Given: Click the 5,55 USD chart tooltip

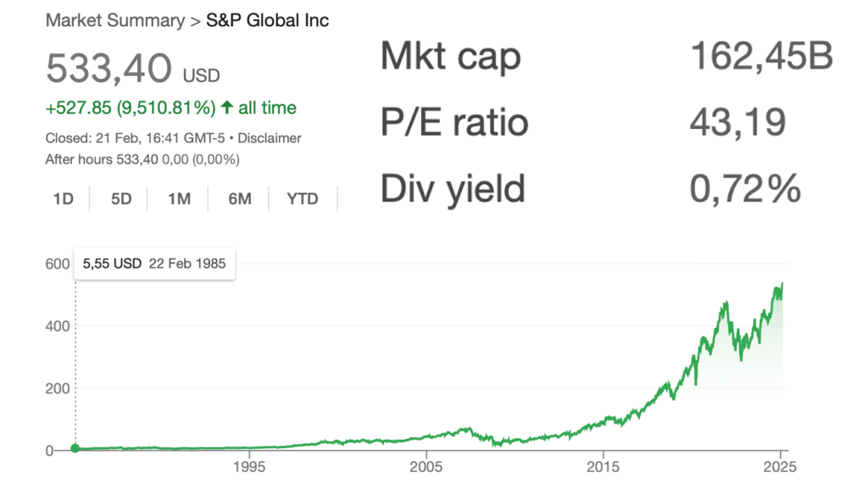Looking at the screenshot, I should pyautogui.click(x=154, y=264).
